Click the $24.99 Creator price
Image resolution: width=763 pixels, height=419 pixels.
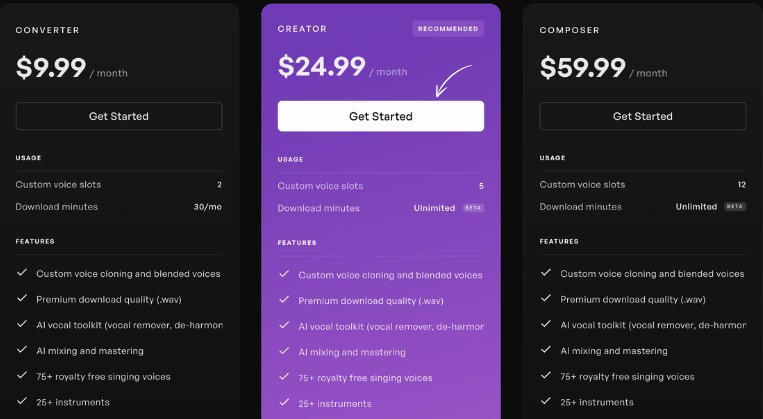(x=322, y=66)
